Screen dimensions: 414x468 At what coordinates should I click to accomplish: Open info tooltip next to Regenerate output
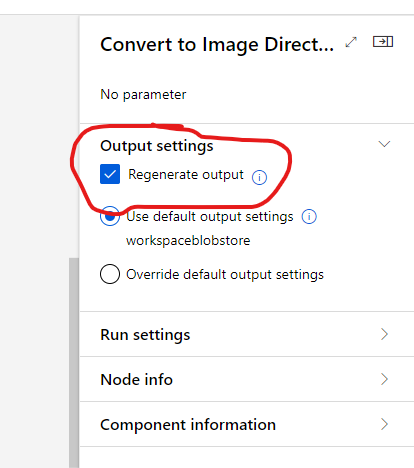click(259, 177)
